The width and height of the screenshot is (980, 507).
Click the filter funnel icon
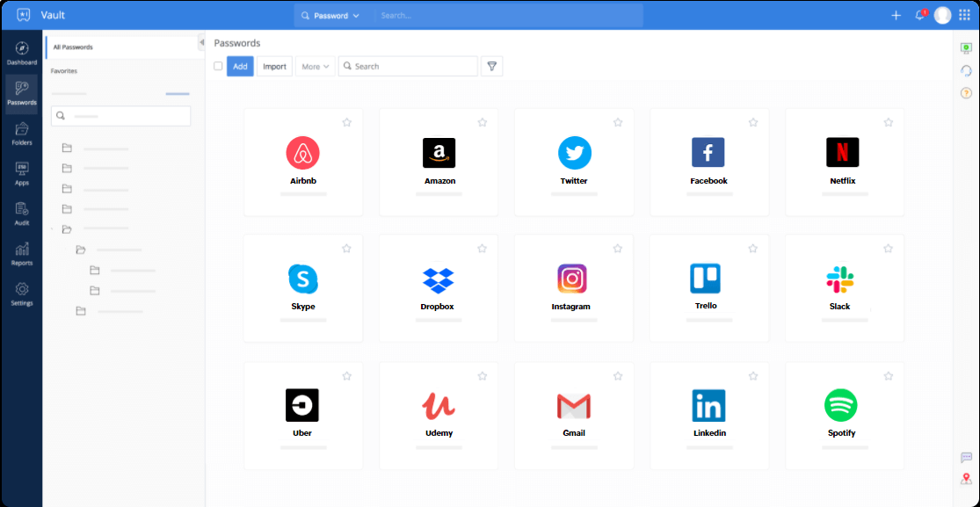(492, 66)
